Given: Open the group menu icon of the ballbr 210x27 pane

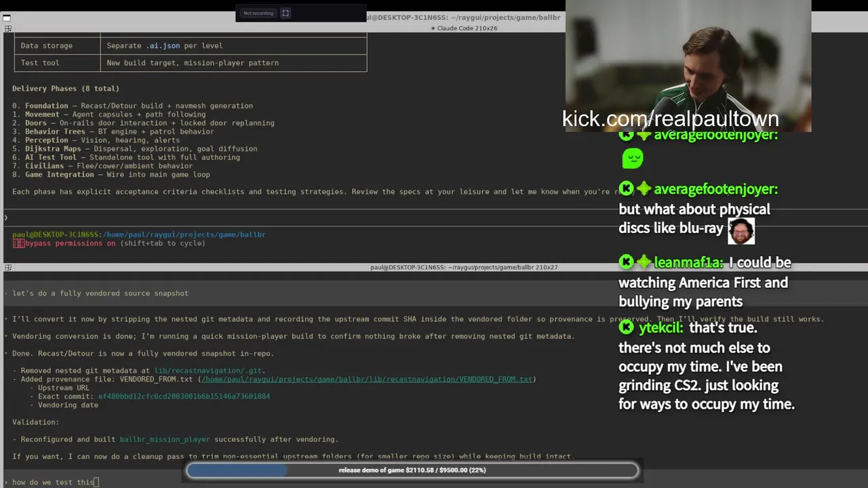Looking at the screenshot, I should pos(8,267).
